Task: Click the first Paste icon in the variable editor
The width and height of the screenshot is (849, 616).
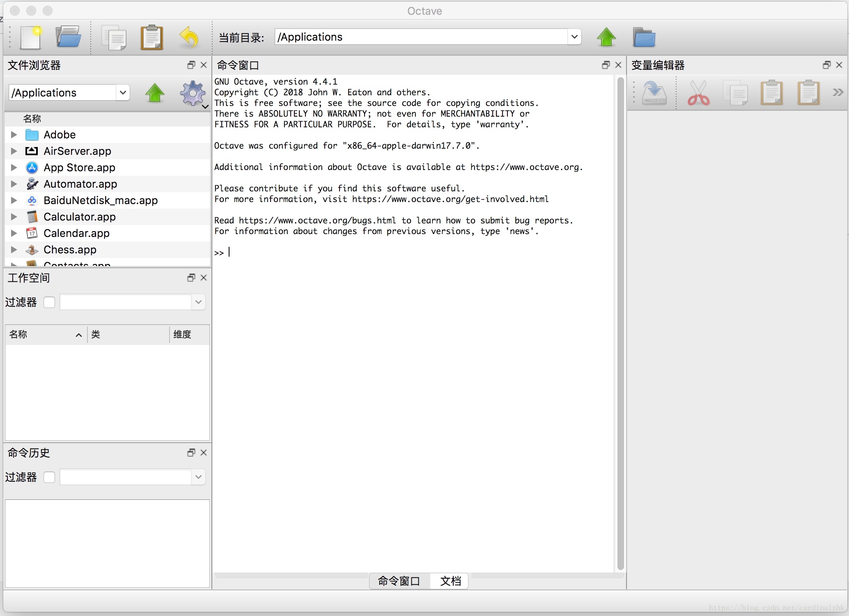Action: (772, 93)
